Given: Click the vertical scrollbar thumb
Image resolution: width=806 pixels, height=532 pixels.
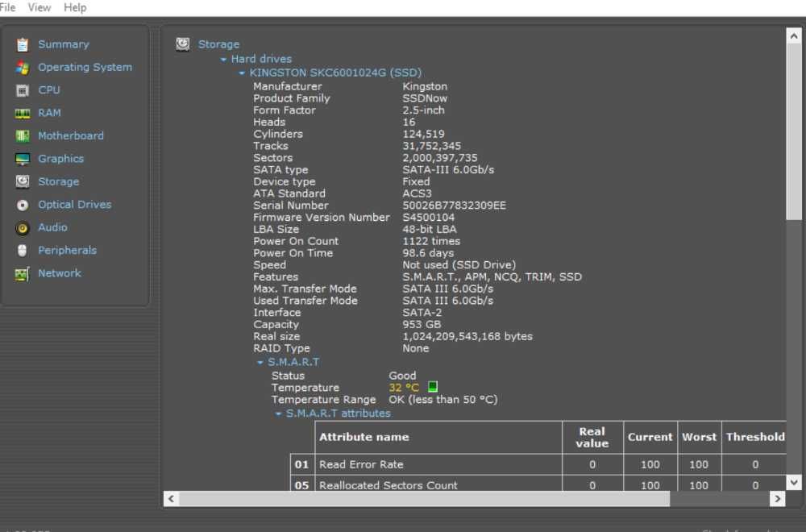Looking at the screenshot, I should (x=794, y=133).
